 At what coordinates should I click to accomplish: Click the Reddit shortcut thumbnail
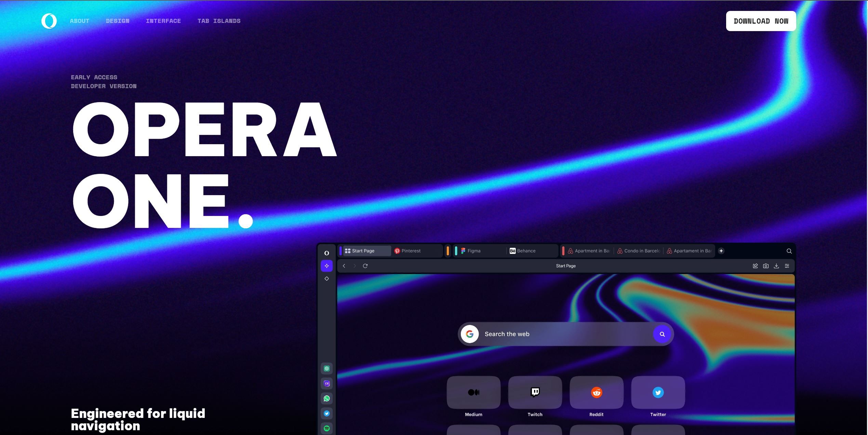coord(597,392)
